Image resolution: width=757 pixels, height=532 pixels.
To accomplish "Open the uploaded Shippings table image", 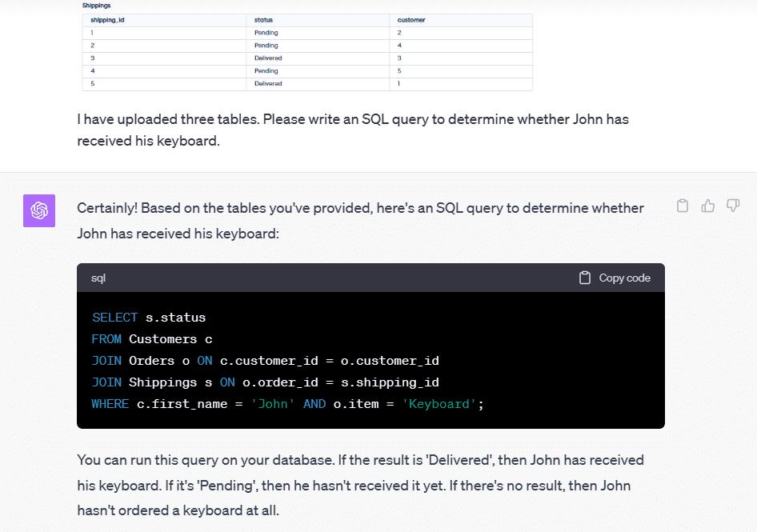I will pos(307,47).
